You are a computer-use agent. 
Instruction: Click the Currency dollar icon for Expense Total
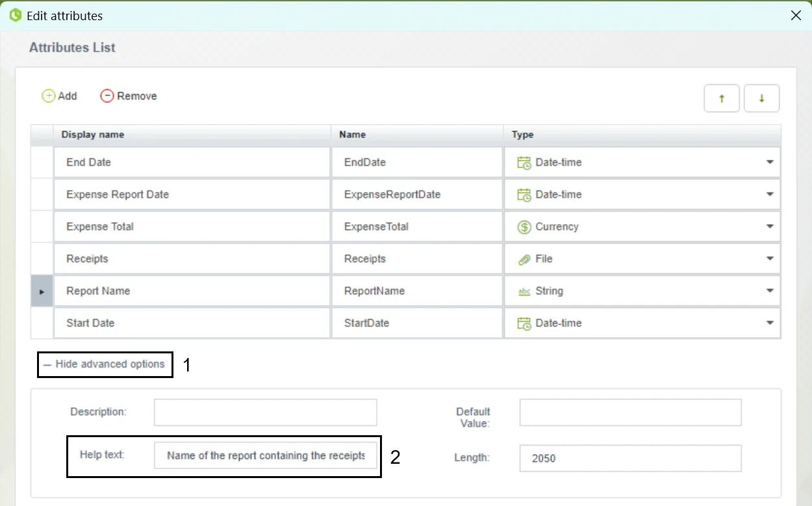[x=524, y=227]
